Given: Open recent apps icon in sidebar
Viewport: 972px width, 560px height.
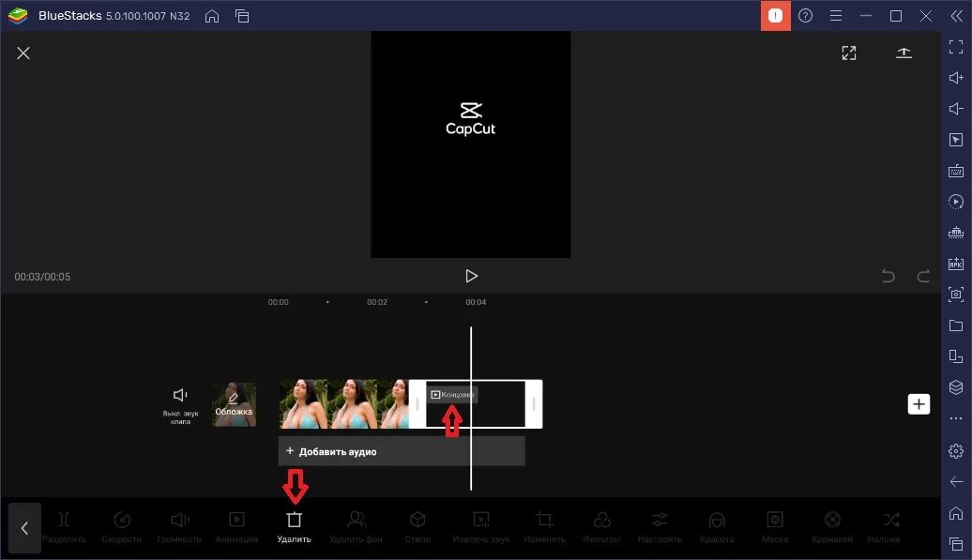Looking at the screenshot, I should pos(956,544).
